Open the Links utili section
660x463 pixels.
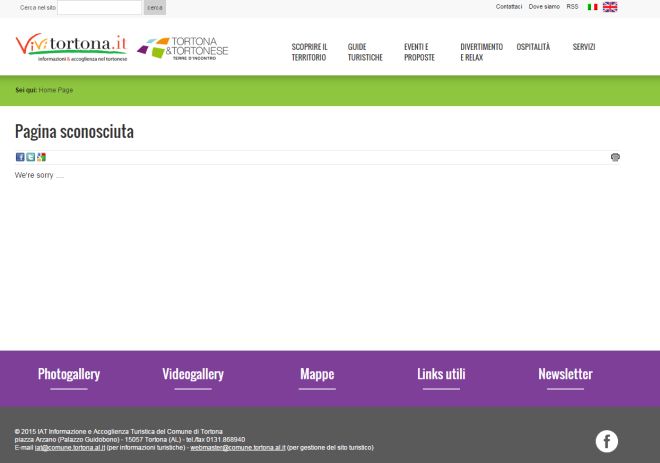pos(441,374)
